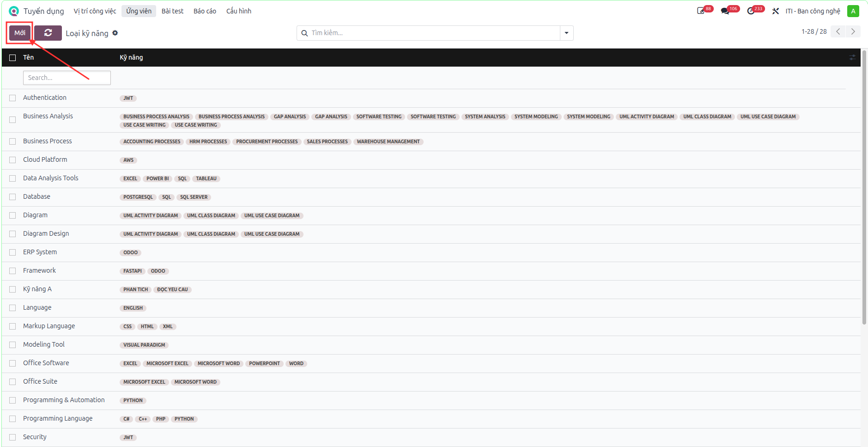Check the Database row checkbox
The image size is (868, 447).
(12, 197)
